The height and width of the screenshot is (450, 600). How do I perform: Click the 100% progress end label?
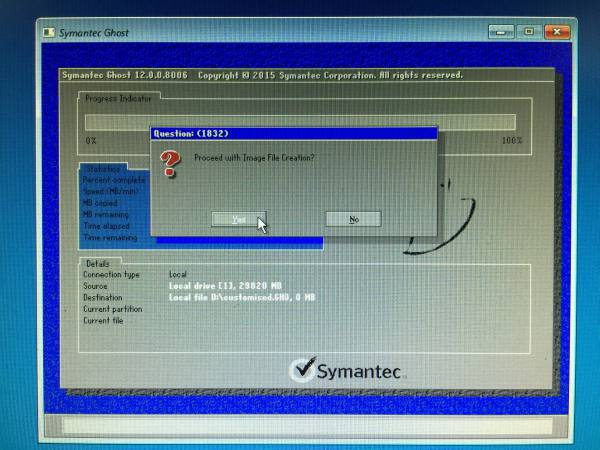[x=511, y=141]
